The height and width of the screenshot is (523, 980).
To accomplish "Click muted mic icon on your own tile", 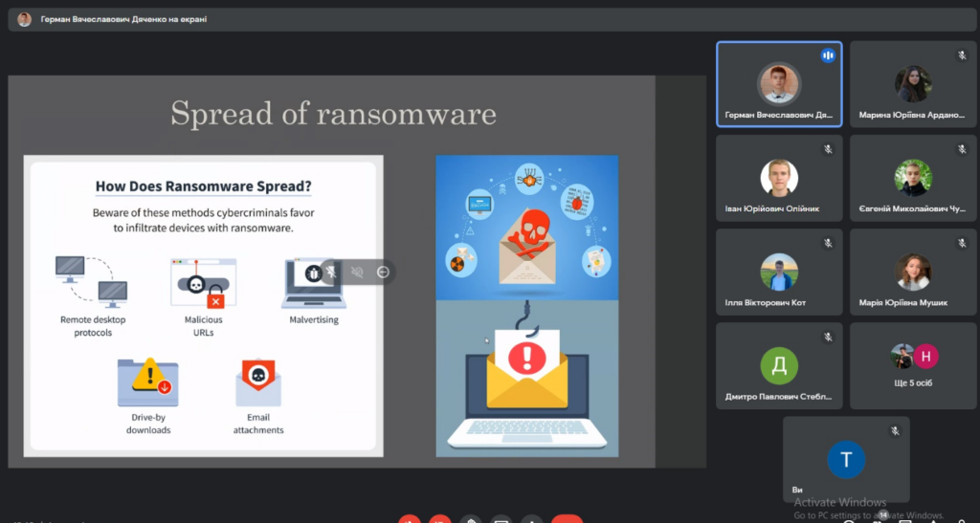I will click(x=895, y=430).
